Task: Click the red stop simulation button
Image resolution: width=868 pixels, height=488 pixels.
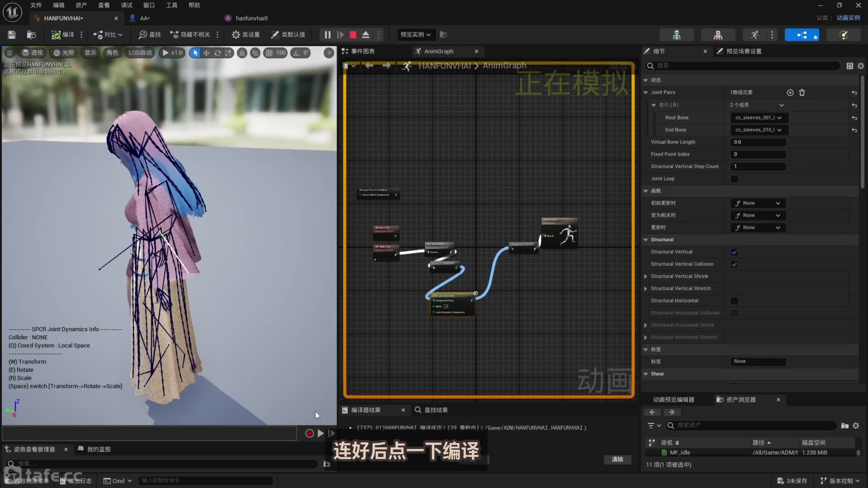Action: tap(353, 35)
